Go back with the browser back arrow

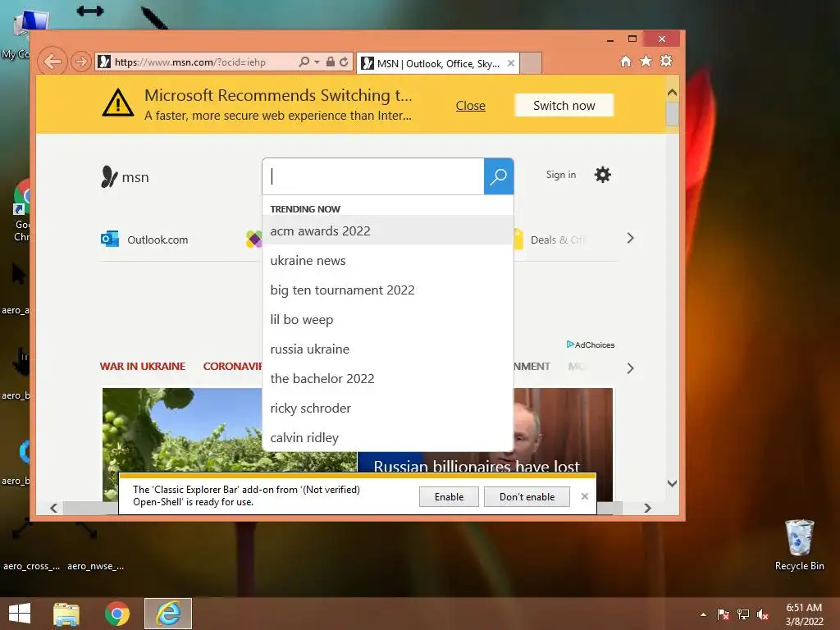pos(52,62)
